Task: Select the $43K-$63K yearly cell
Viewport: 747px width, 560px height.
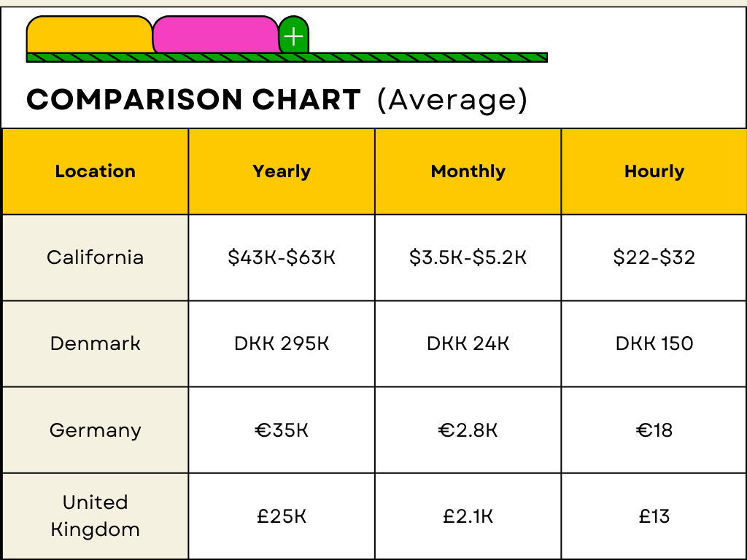Action: coord(282,257)
